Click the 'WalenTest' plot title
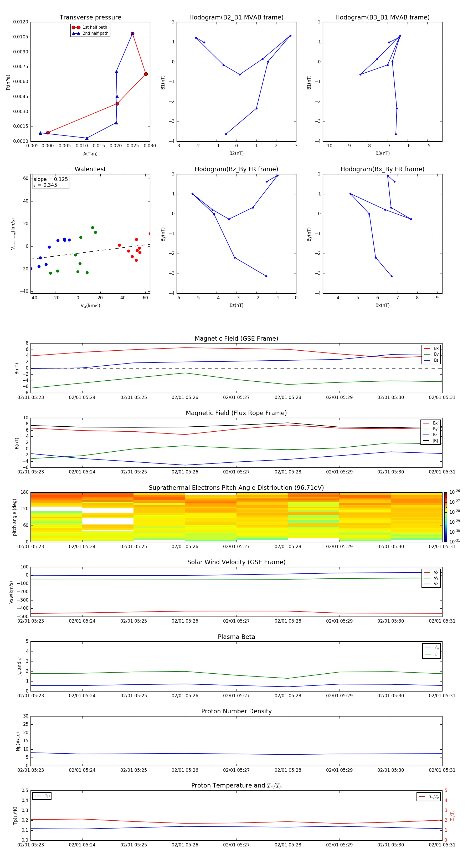 point(90,169)
